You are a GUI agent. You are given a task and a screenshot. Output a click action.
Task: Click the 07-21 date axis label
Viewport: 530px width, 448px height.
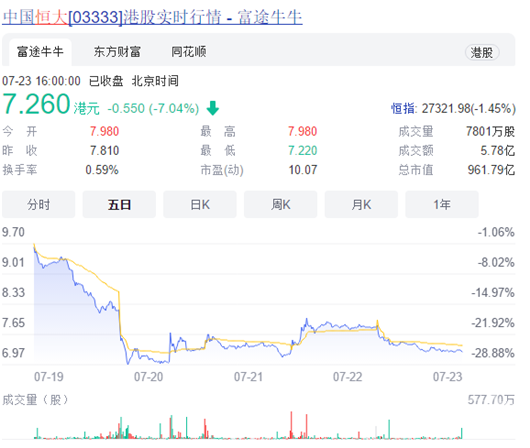click(248, 377)
